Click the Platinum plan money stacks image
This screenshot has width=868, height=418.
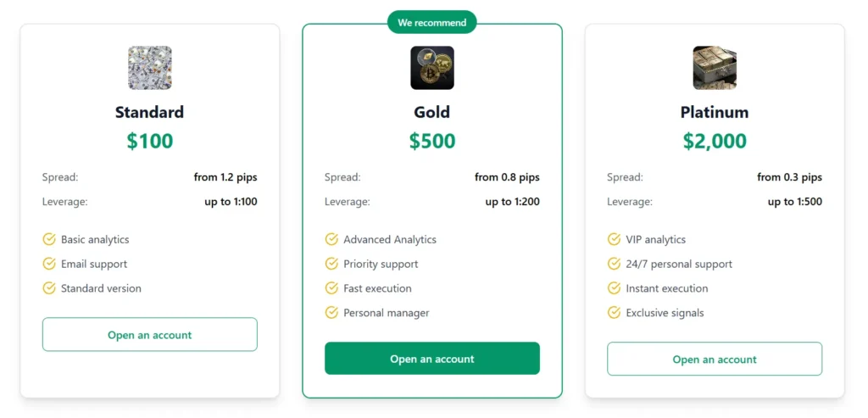(715, 68)
